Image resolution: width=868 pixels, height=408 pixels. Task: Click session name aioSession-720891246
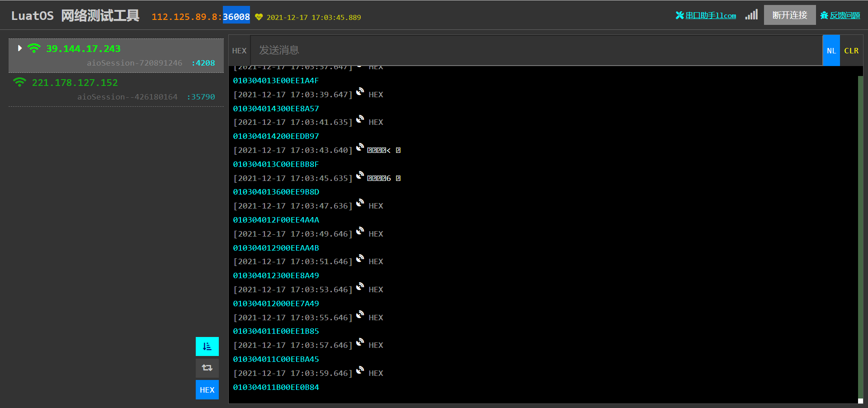click(x=135, y=63)
